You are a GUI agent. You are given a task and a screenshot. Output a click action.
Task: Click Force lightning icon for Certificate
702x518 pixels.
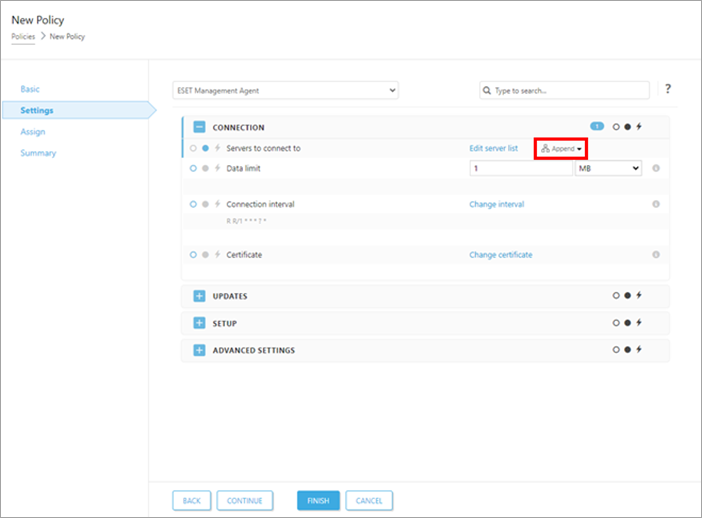218,255
